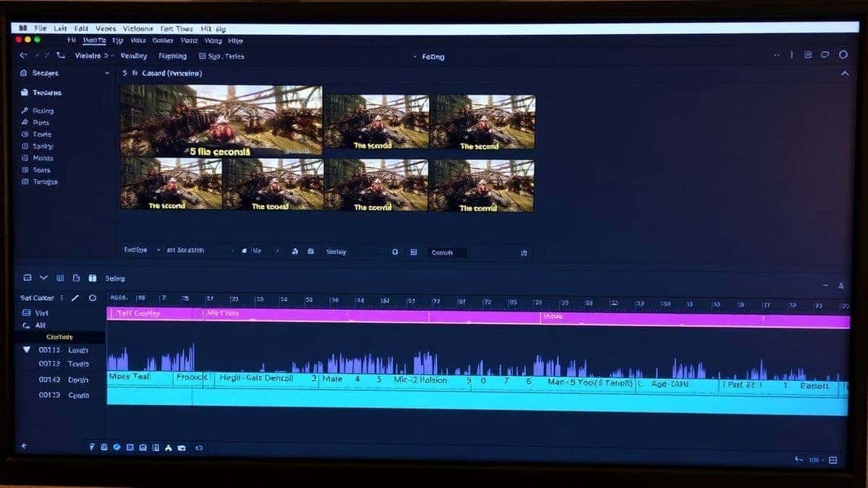Click the pencil icon in the track header
The height and width of the screenshot is (488, 868).
pos(75,298)
